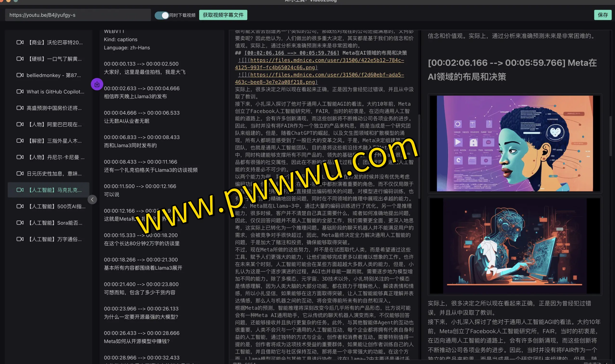Click the camcorder icon for 【人物】丹尼尔·卡尼曼 entry

[20, 157]
